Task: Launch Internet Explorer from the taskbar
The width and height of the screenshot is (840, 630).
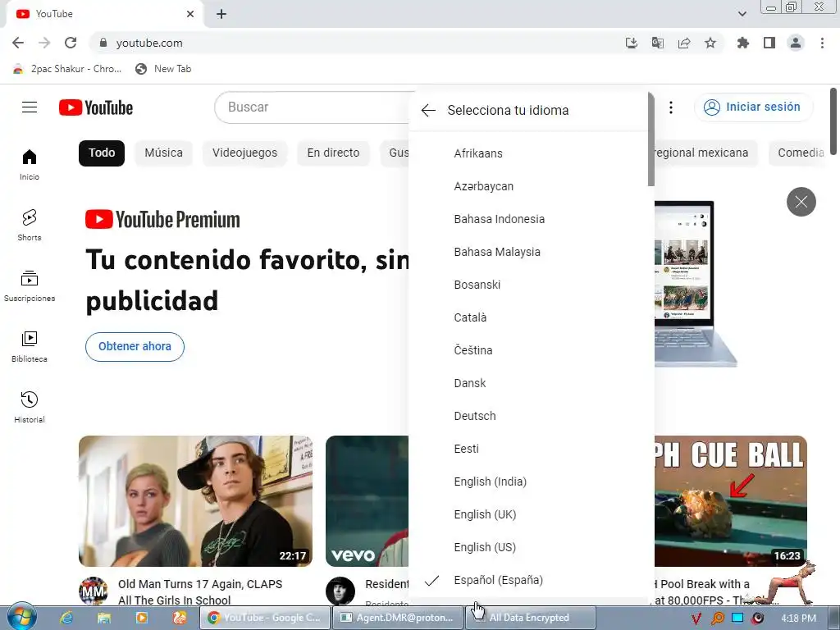Action: 66,618
